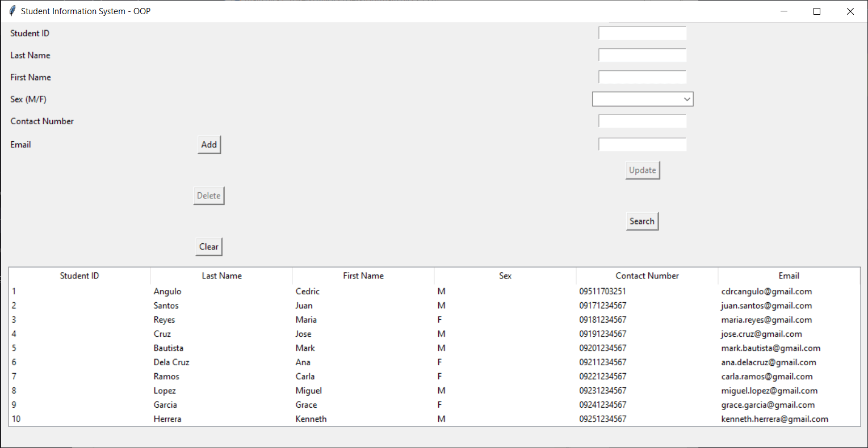Click inside the Contact Number input field
The height and width of the screenshot is (448, 868).
point(642,120)
